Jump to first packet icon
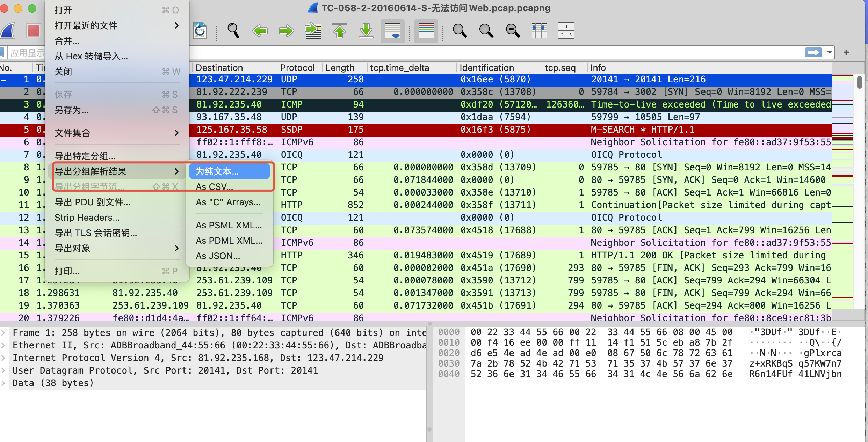The height and width of the screenshot is (442, 868). coord(340,31)
